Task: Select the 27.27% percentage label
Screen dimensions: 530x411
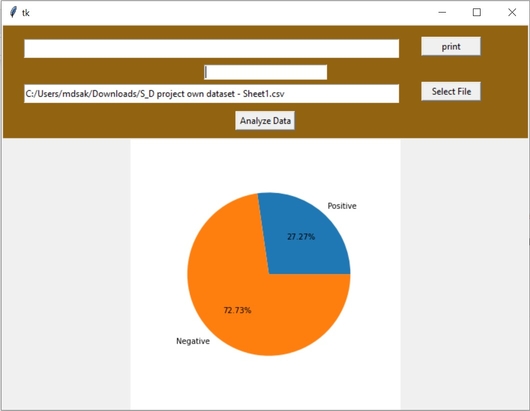Action: (x=301, y=237)
